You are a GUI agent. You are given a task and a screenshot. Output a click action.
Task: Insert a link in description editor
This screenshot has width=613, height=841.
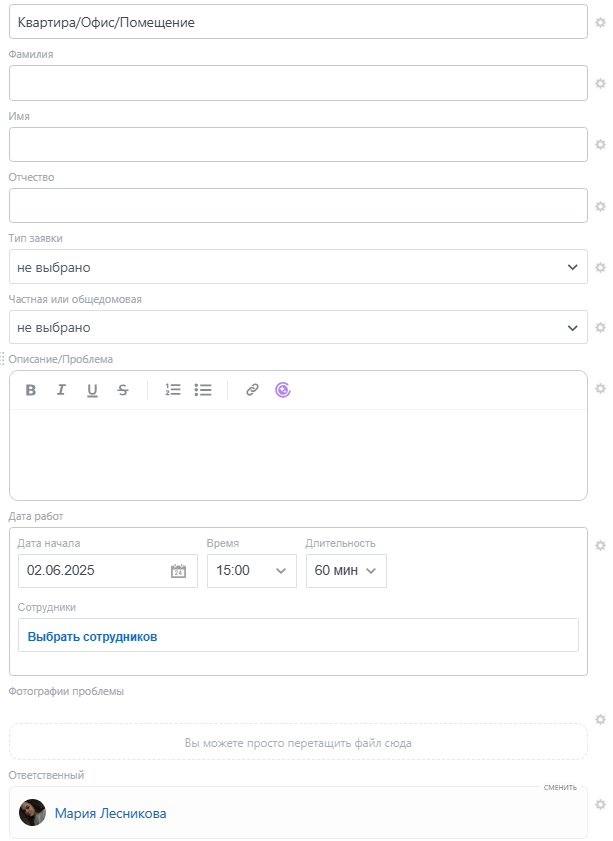[x=252, y=390]
